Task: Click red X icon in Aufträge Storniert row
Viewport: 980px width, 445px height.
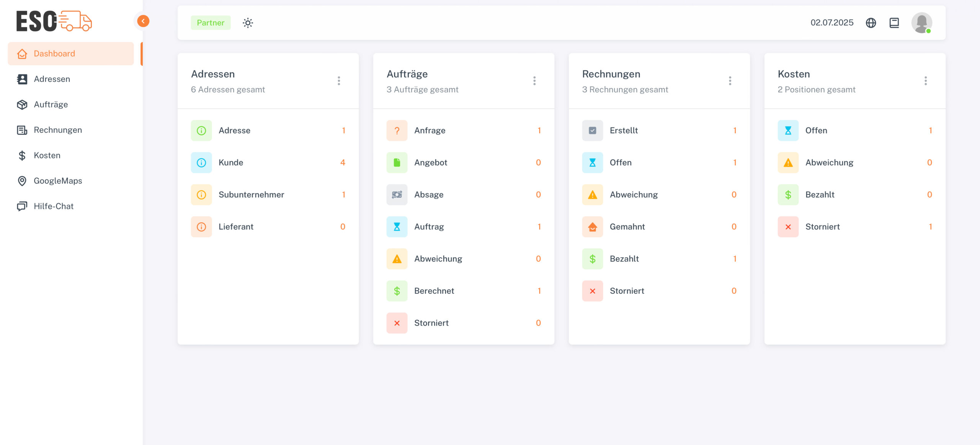Action: click(x=397, y=323)
